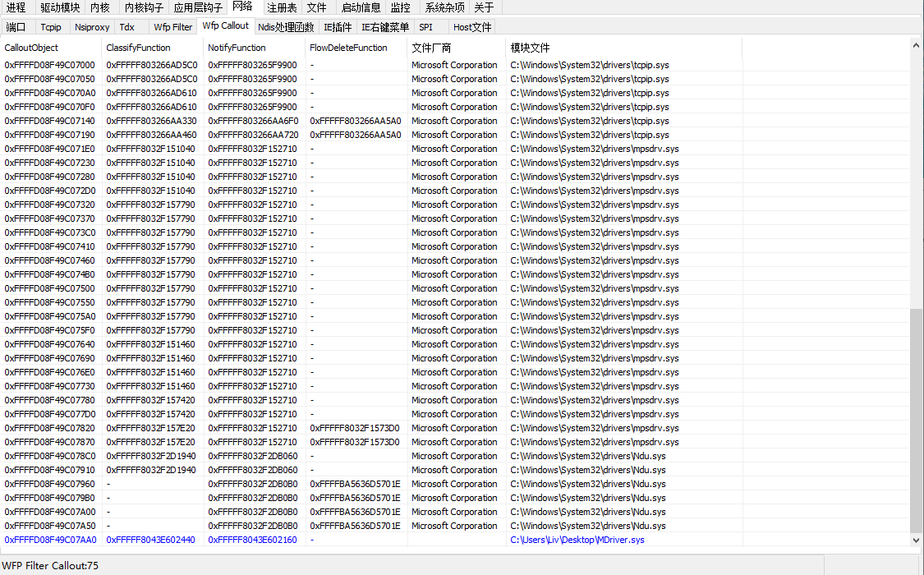924x575 pixels.
Task: Switch to the Wfp Filter sub-tab
Action: [172, 27]
